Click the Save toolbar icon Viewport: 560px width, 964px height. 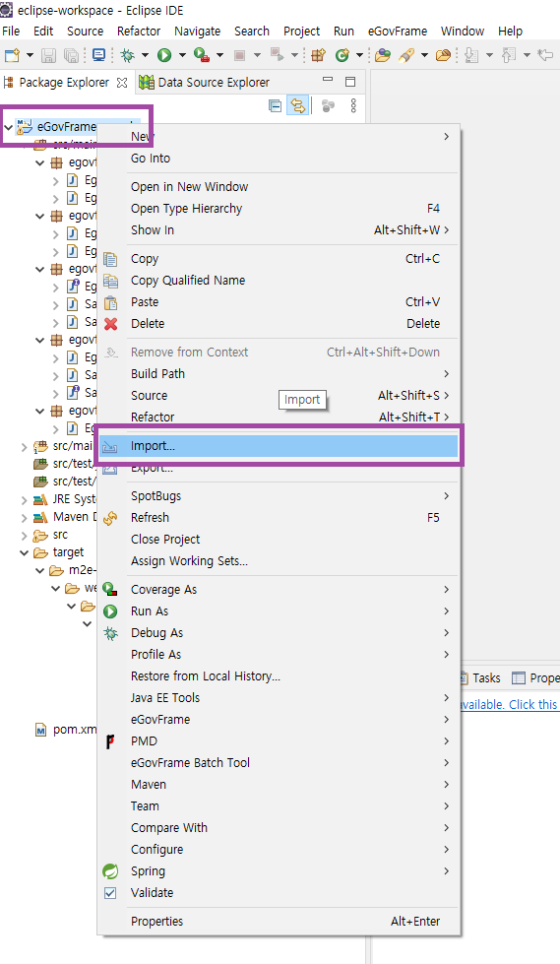[48, 56]
